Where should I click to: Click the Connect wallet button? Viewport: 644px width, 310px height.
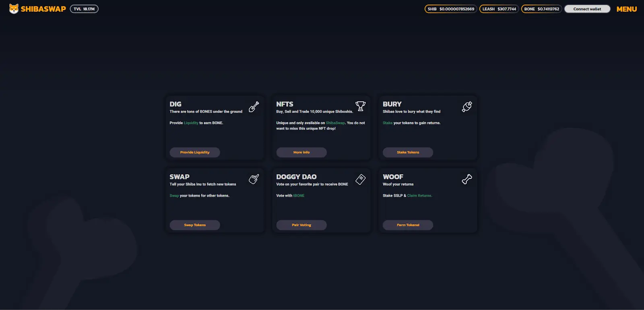tap(587, 9)
